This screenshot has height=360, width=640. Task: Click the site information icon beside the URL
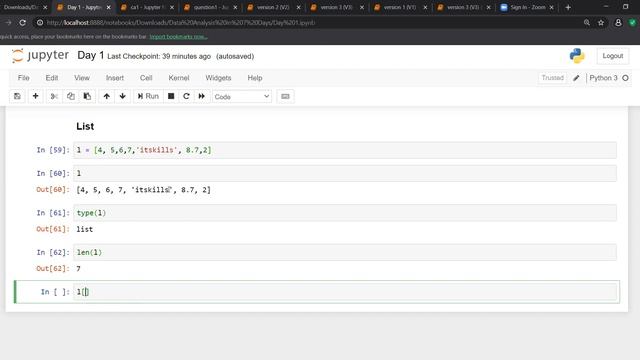point(40,23)
